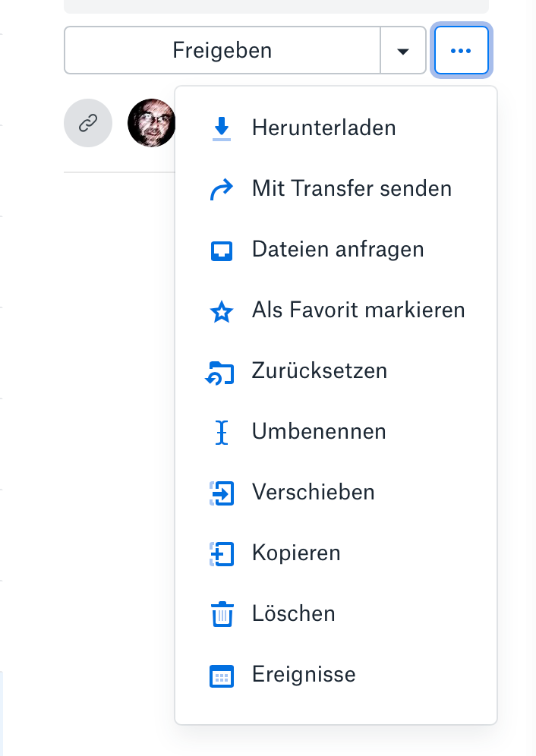Click the favorite star icon
Viewport: 536px width, 756px height.
221,311
